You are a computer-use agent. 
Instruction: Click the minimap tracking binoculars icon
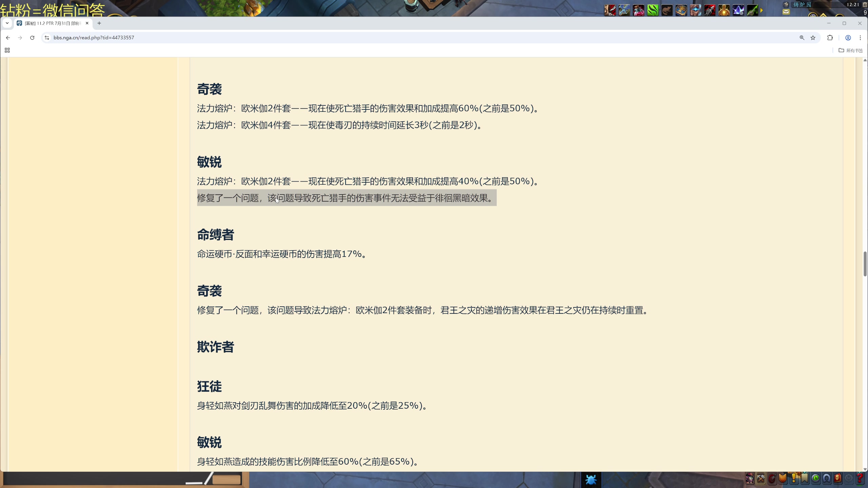click(786, 4)
